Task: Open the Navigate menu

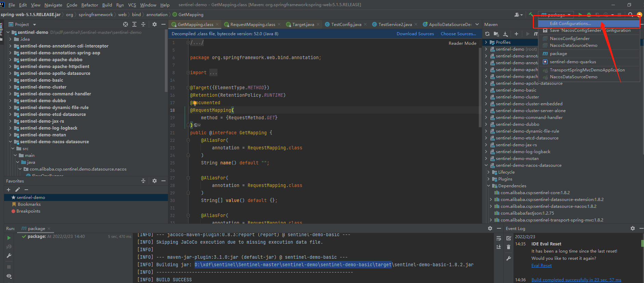Action: coord(53,5)
